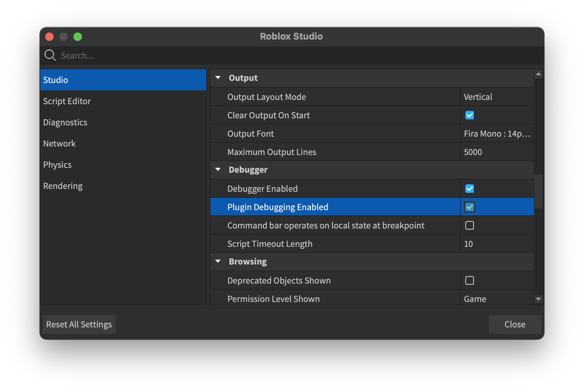This screenshot has width=584, height=392.
Task: Switch to the Network settings category
Action: click(x=123, y=143)
